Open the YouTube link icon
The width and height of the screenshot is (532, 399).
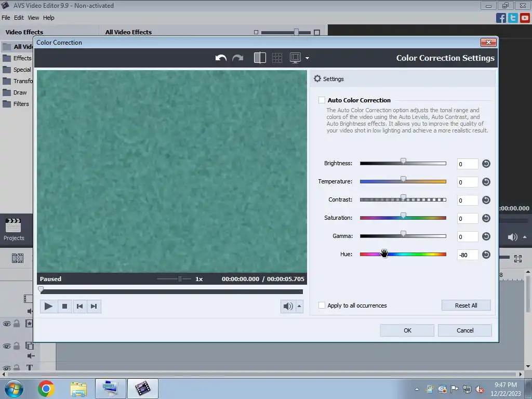(x=525, y=18)
